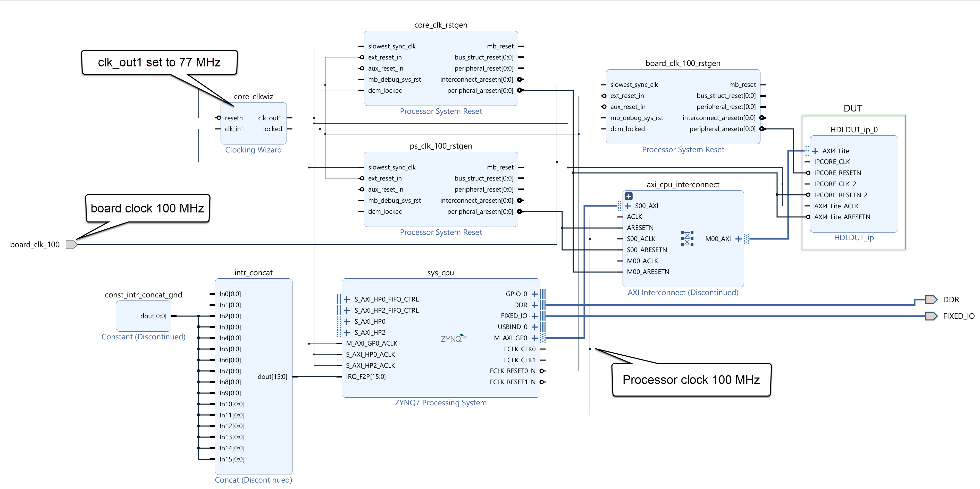This screenshot has height=489, width=980.
Task: Select S_AXI_HP0_ACLK pin on sys_cpu
Action: (x=370, y=354)
